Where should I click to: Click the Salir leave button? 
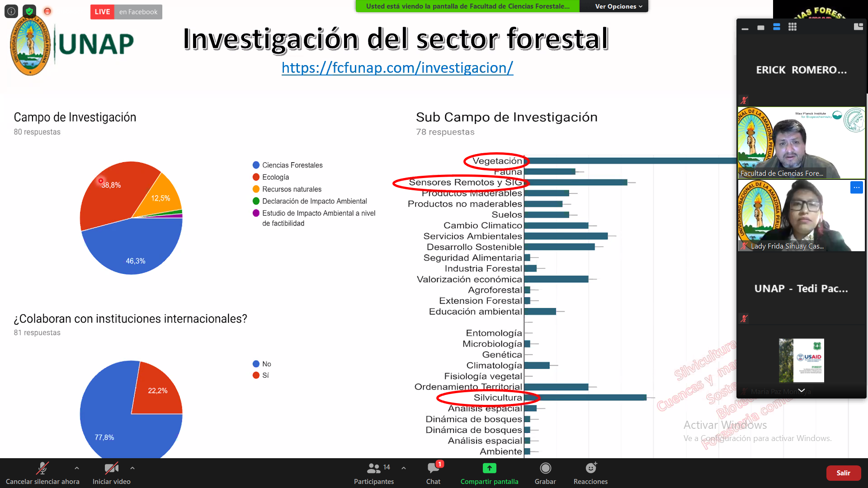843,473
